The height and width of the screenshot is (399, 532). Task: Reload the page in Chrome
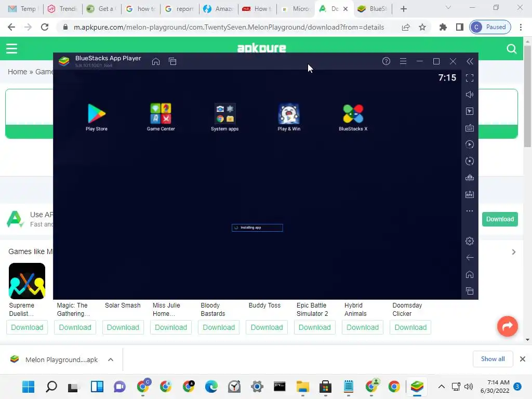[x=45, y=27]
